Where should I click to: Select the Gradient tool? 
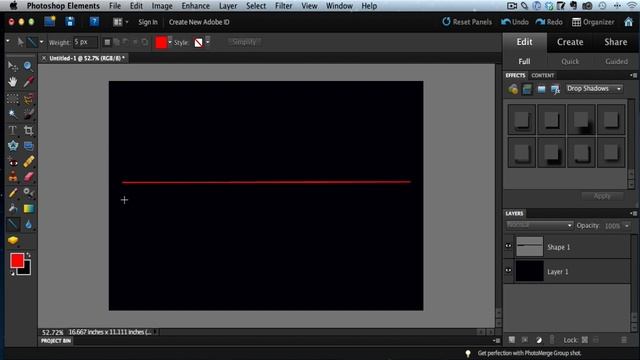pos(28,209)
